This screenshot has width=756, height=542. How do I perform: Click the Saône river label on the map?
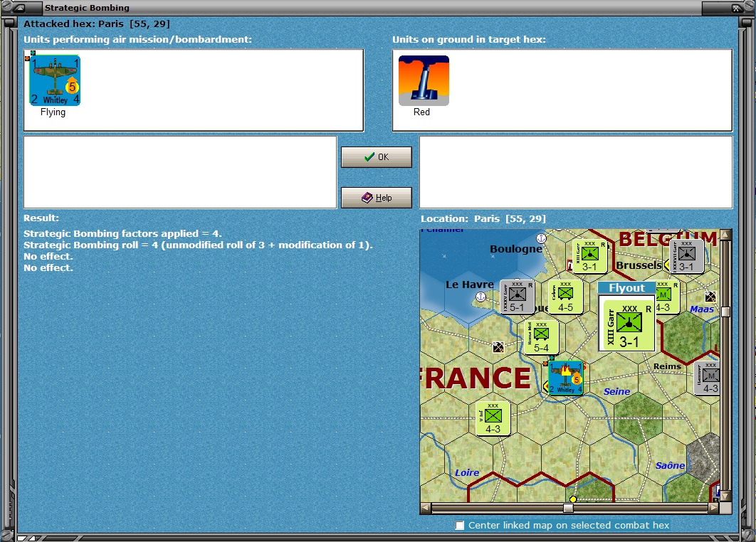(x=670, y=465)
